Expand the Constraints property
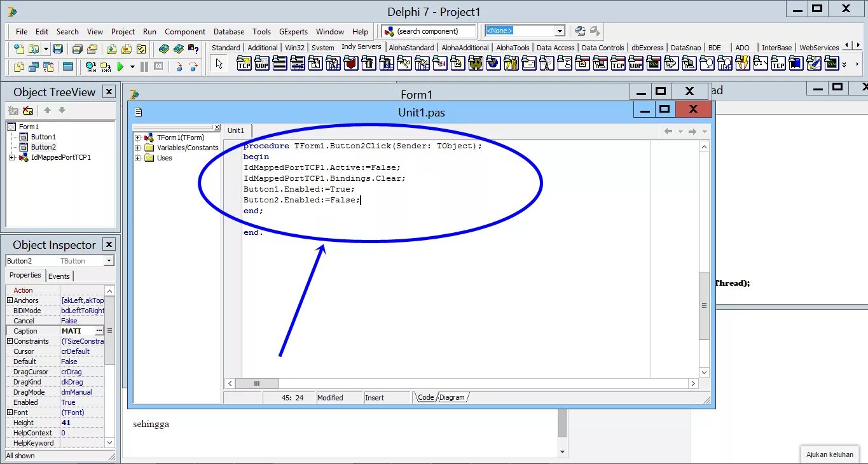The image size is (868, 464). 10,341
